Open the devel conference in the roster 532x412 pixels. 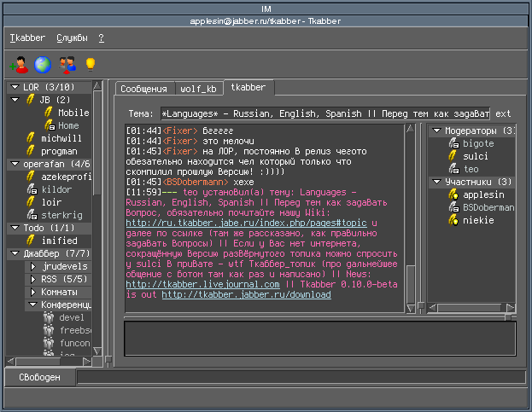(x=72, y=317)
